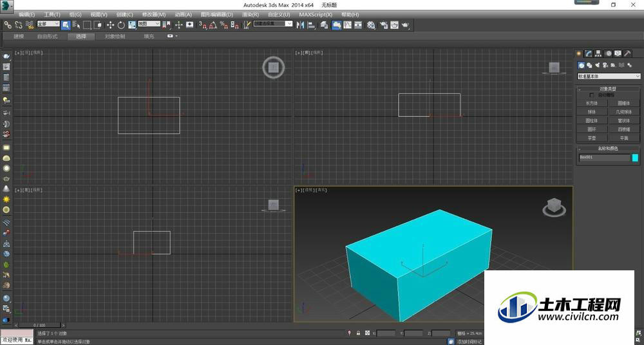This screenshot has width=644, height=345.
Task: Switch to the Motion command panel tab
Action: 609,53
